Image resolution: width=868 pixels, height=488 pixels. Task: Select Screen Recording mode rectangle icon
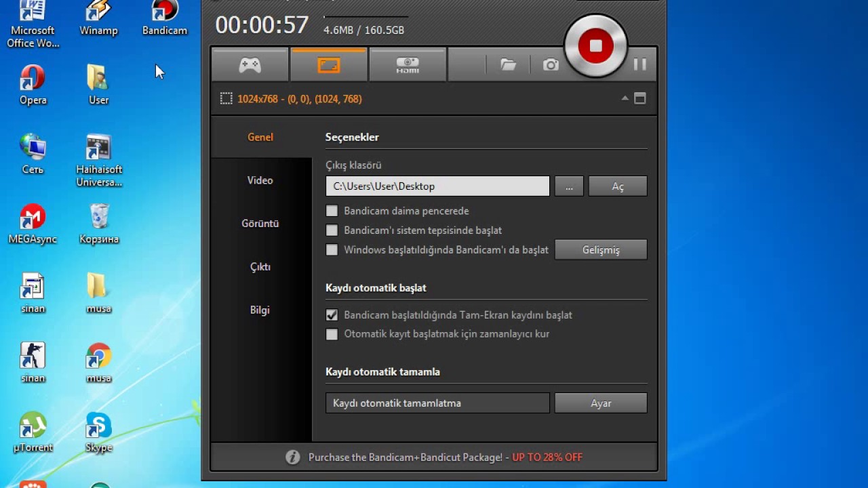(x=329, y=65)
